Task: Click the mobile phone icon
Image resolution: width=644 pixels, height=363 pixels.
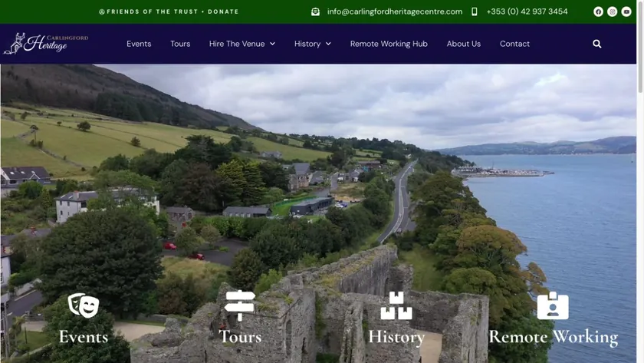Action: pyautogui.click(x=474, y=12)
